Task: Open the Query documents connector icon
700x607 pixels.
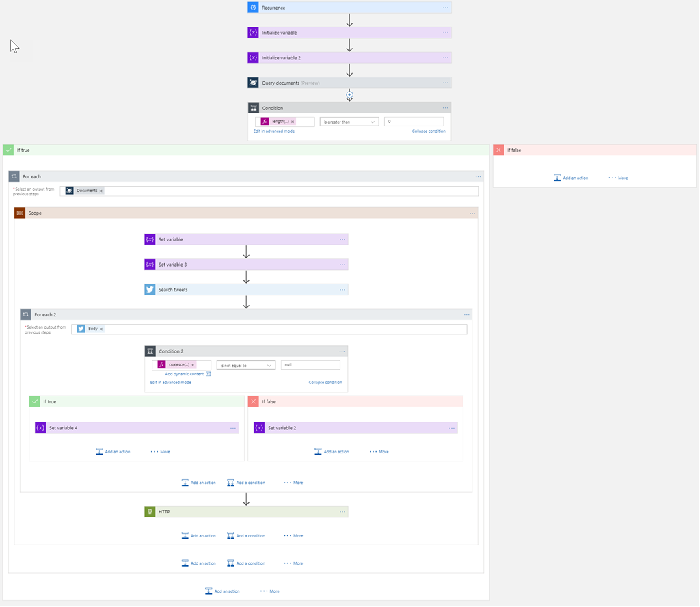Action: [253, 83]
